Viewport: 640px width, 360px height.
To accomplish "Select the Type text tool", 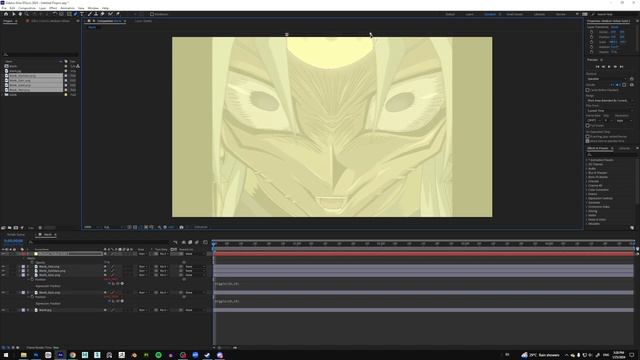I will [82, 14].
